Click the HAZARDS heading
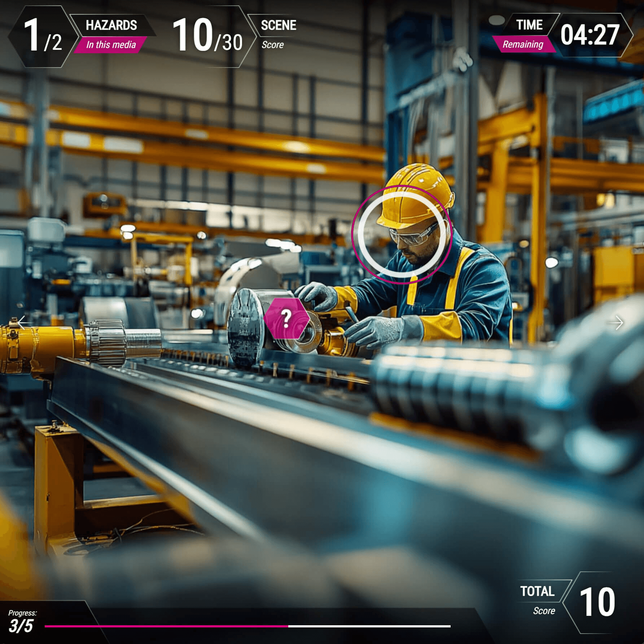Image resolution: width=644 pixels, height=644 pixels. pos(111,25)
